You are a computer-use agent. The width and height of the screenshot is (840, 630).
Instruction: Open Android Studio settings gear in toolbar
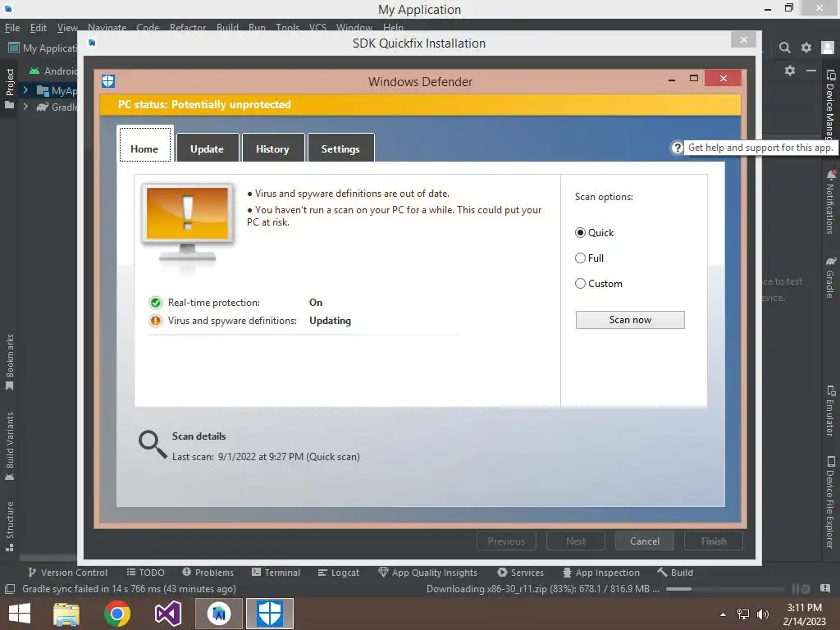[x=806, y=48]
